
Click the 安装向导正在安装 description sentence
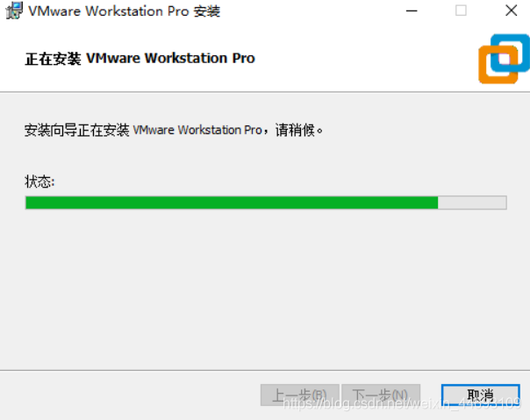(x=174, y=130)
